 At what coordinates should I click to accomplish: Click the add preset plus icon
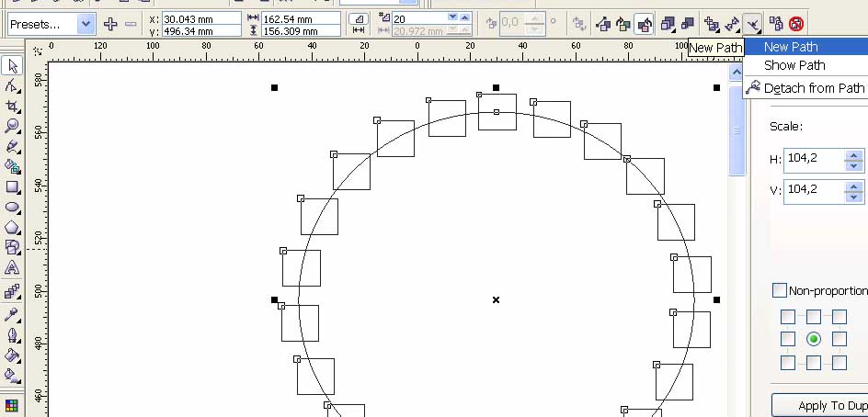110,24
